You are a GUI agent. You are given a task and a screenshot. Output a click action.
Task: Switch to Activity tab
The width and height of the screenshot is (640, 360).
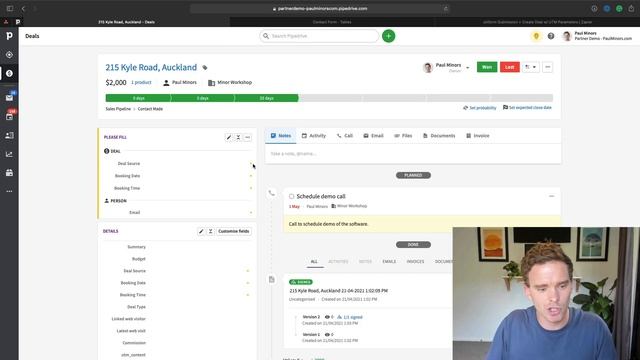click(313, 136)
